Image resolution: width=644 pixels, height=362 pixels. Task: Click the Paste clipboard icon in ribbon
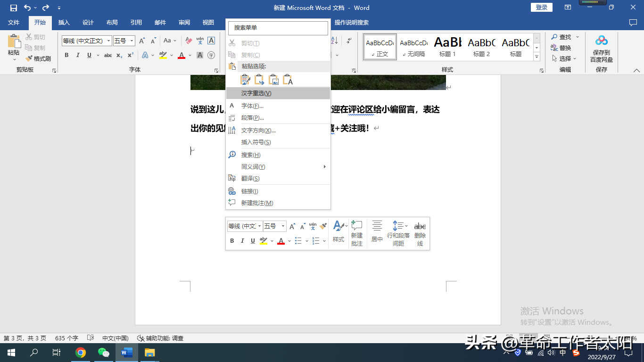[14, 41]
